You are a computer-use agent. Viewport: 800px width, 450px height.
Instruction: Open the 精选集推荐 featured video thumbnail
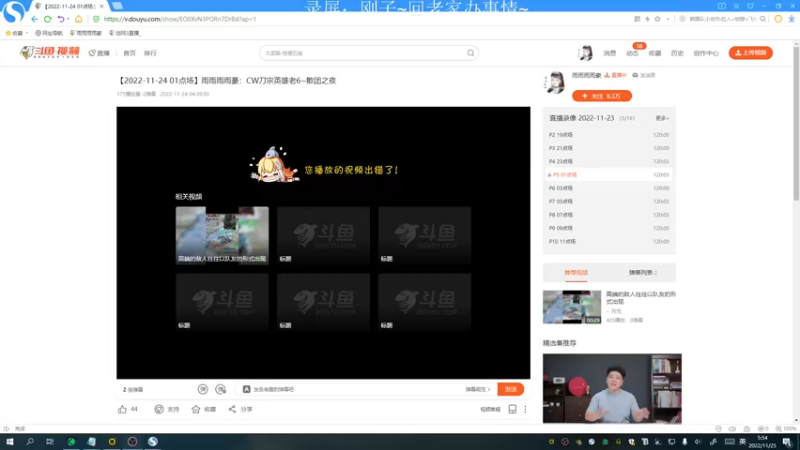click(612, 388)
